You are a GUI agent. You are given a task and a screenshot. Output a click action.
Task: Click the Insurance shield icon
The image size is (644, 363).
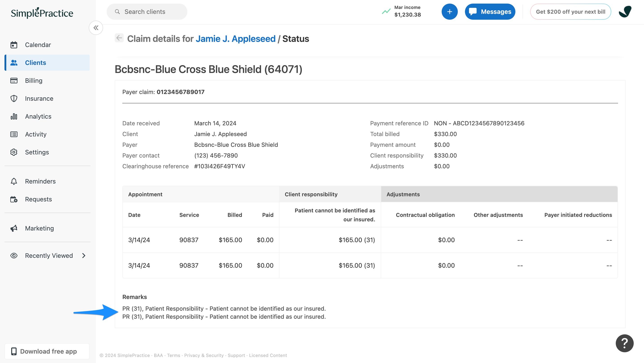coord(14,98)
